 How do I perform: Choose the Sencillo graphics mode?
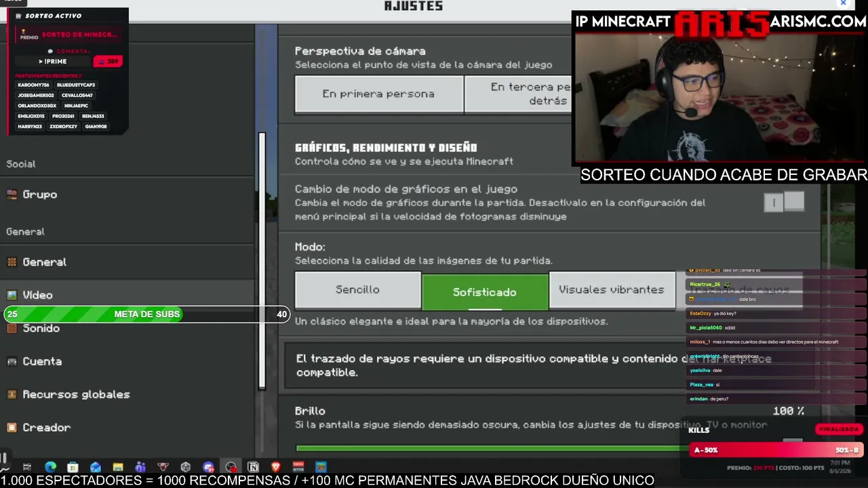pos(357,290)
